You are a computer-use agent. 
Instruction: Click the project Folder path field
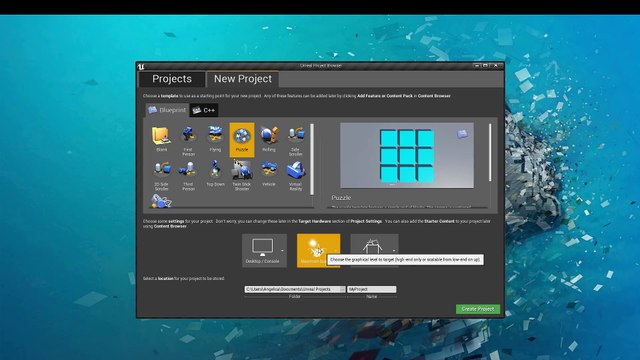point(292,289)
